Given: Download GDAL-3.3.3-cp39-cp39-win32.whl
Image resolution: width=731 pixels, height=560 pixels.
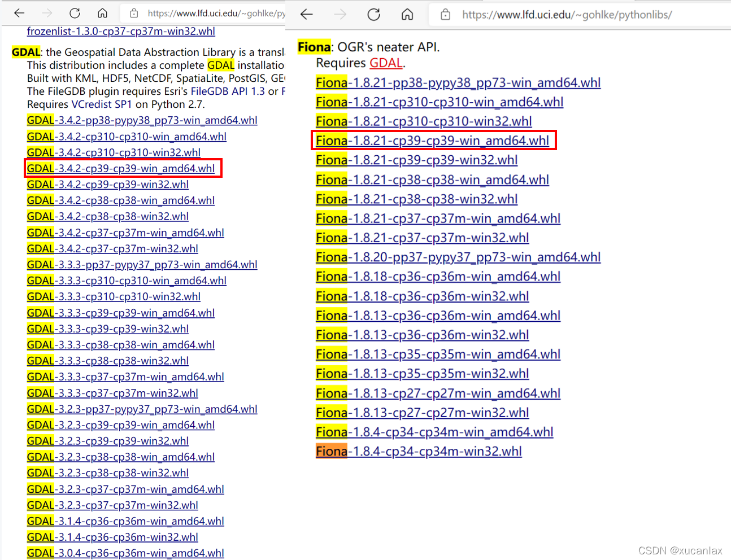Looking at the screenshot, I should click(x=108, y=329).
